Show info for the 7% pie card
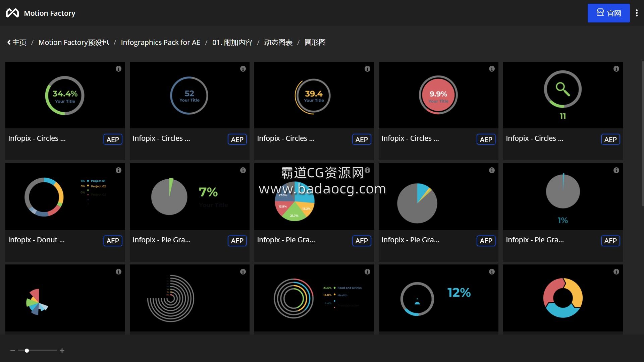The height and width of the screenshot is (362, 644). [243, 170]
